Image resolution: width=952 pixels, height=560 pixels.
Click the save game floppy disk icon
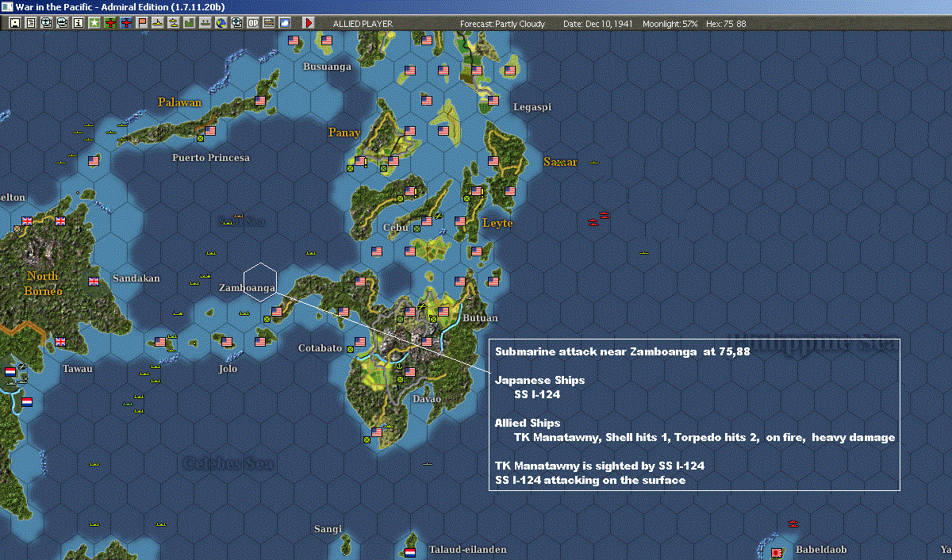point(15,23)
